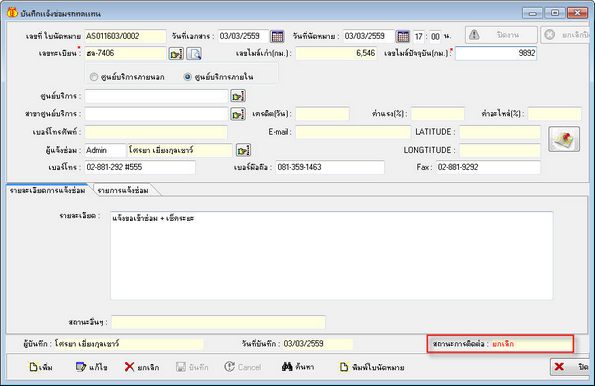Click the appointment minute field showing 00
Screen dimensions: 595x386
coord(435,37)
